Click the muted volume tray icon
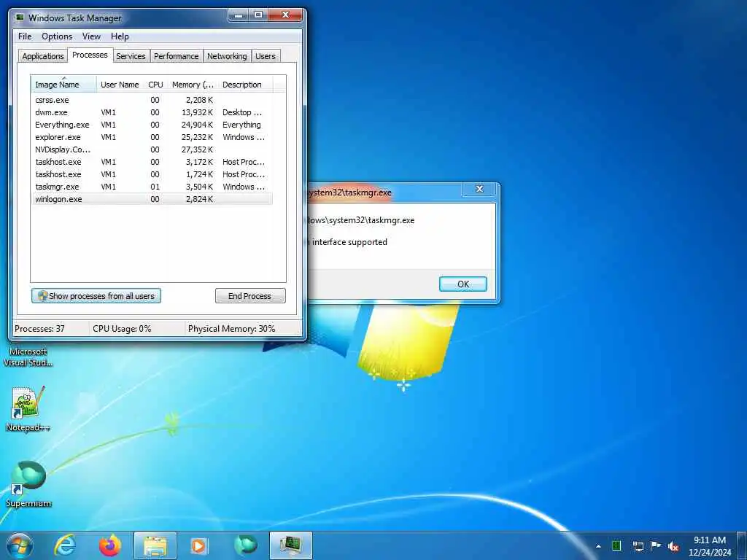Image resolution: width=747 pixels, height=560 pixels. tap(673, 546)
